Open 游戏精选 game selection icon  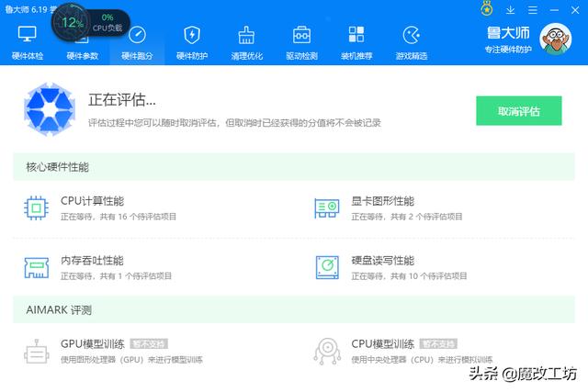pyautogui.click(x=411, y=35)
